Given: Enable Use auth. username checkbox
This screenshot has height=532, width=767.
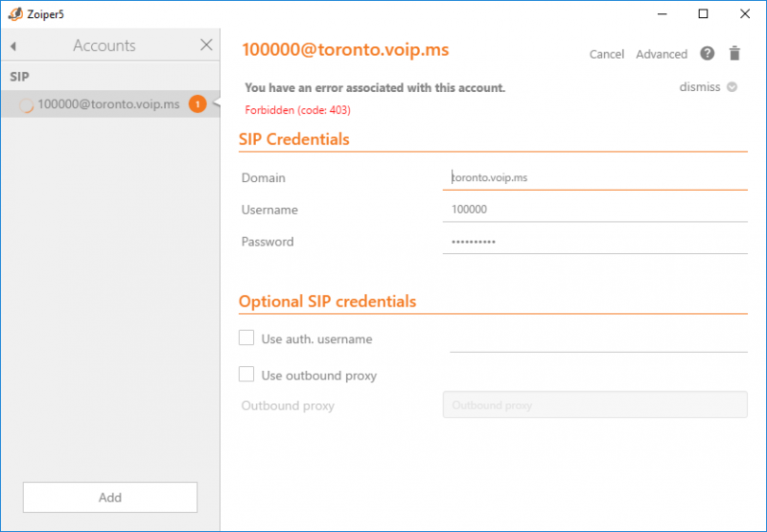Looking at the screenshot, I should tap(246, 337).
